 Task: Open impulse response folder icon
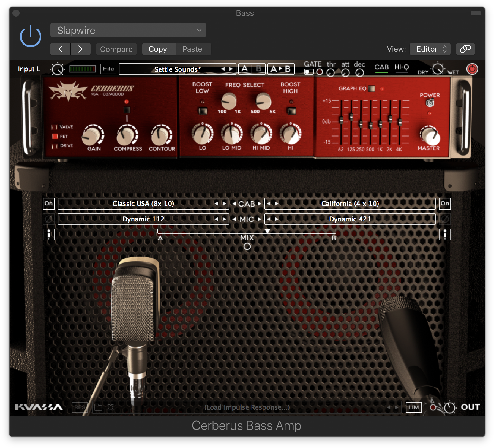click(x=98, y=407)
